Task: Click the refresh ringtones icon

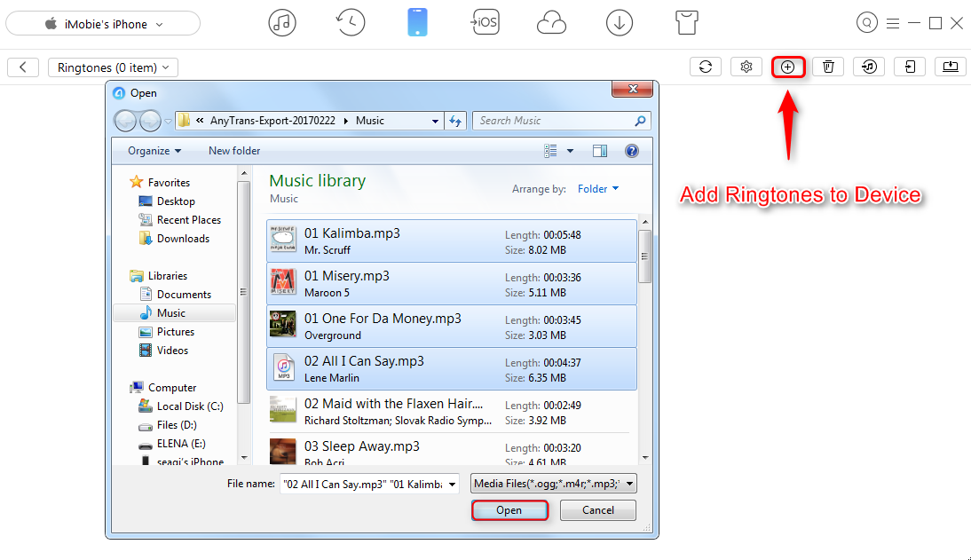Action: (706, 67)
